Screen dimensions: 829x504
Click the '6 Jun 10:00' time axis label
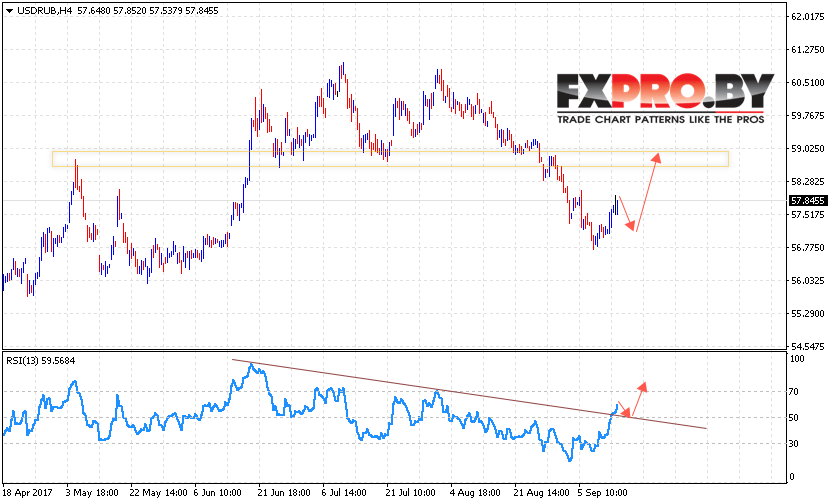(x=217, y=493)
